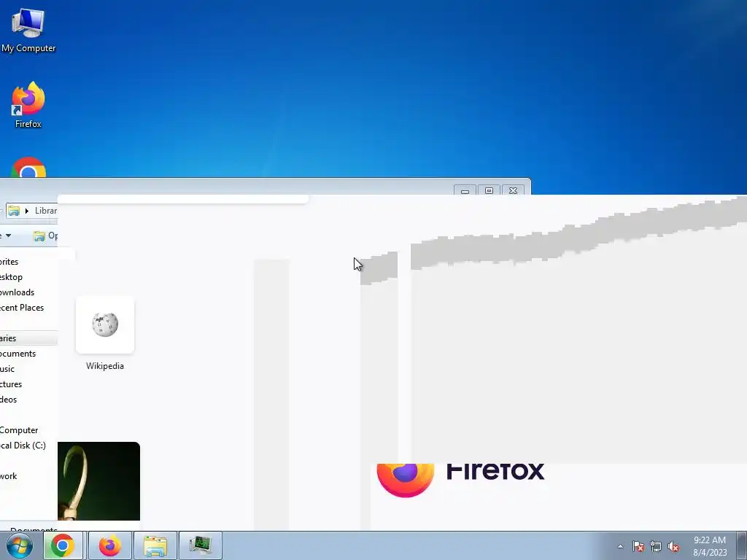Select Recent Places in navigation pane
Viewport: 747px width, 560px height.
click(22, 308)
